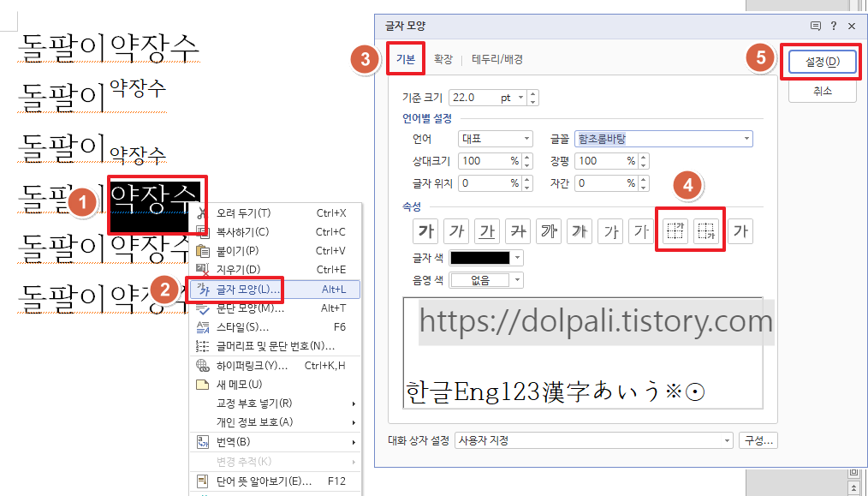Toggle underline 가 attribute button

tap(488, 231)
